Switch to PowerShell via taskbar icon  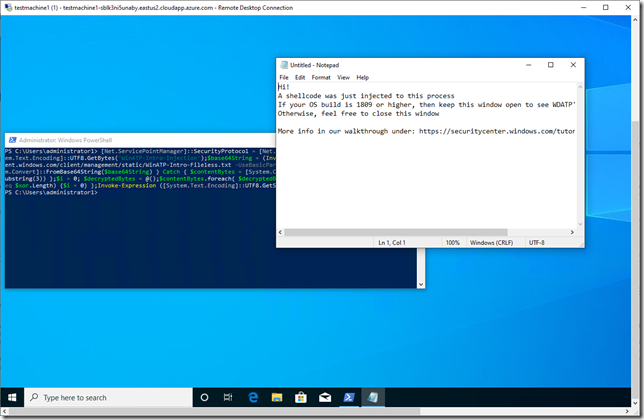click(349, 397)
